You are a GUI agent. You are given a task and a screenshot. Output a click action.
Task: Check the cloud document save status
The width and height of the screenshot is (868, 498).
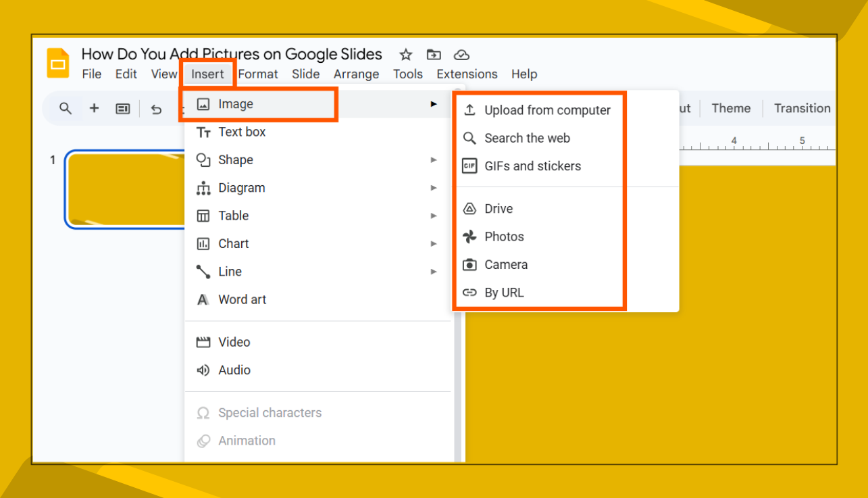pos(462,54)
